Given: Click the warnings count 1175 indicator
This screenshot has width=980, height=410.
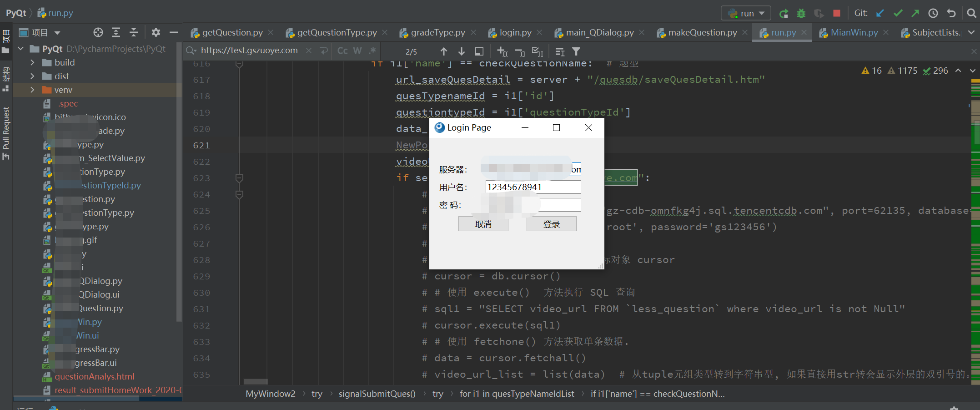Looking at the screenshot, I should pyautogui.click(x=903, y=71).
